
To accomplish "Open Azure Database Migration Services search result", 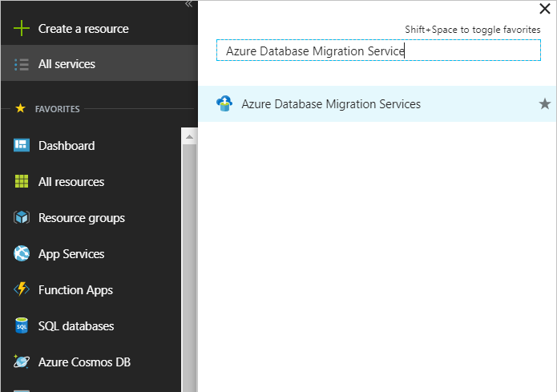I will [330, 104].
